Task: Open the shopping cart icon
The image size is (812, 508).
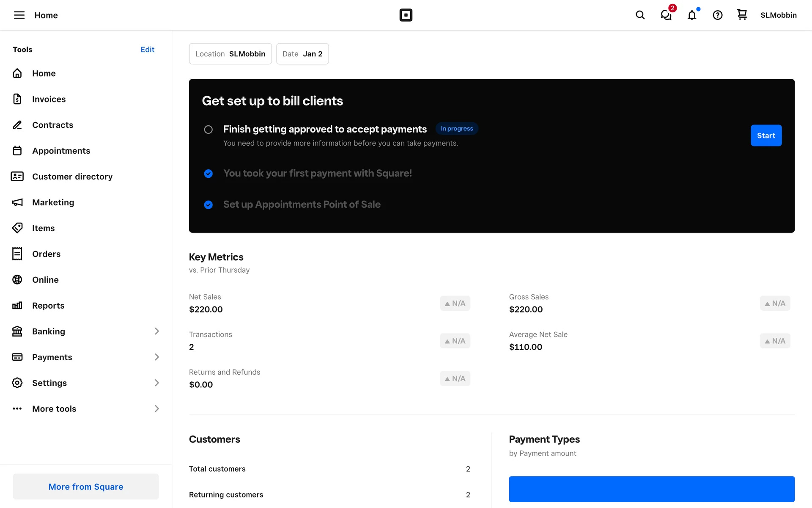Action: [742, 15]
